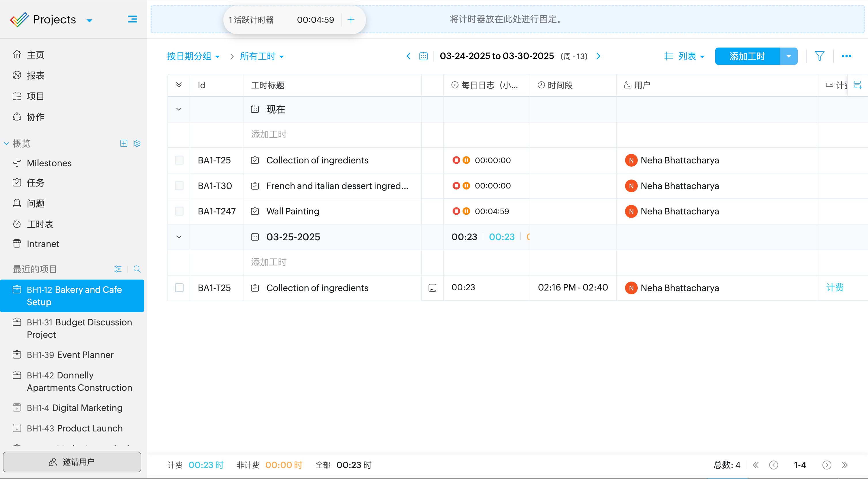Check the BA1-T25 row under 03-25-2025

(179, 288)
